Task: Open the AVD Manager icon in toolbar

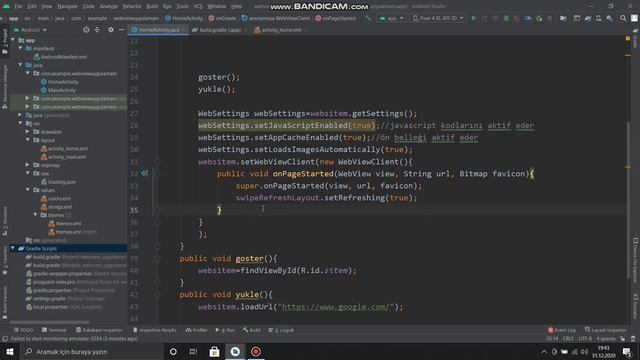Action: [x=598, y=18]
